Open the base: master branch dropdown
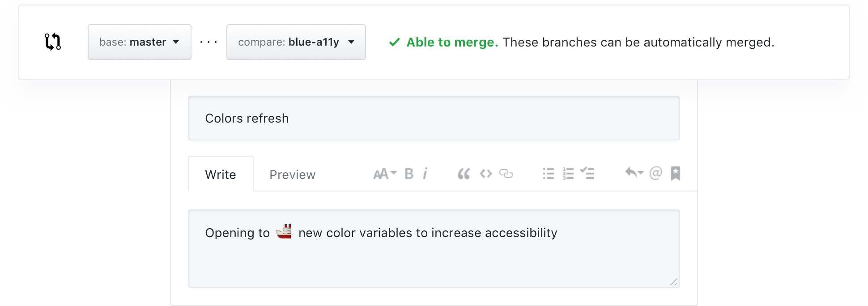The width and height of the screenshot is (868, 306). (x=140, y=42)
